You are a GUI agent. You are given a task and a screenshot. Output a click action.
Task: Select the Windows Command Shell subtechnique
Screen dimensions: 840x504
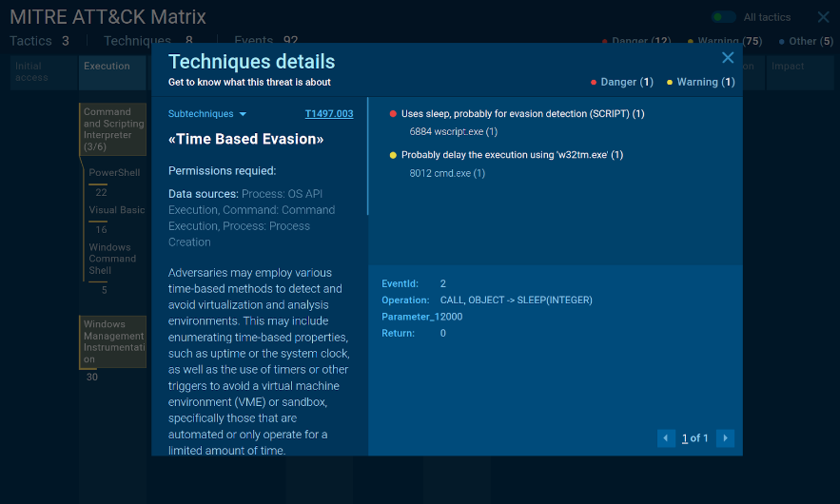(x=112, y=259)
